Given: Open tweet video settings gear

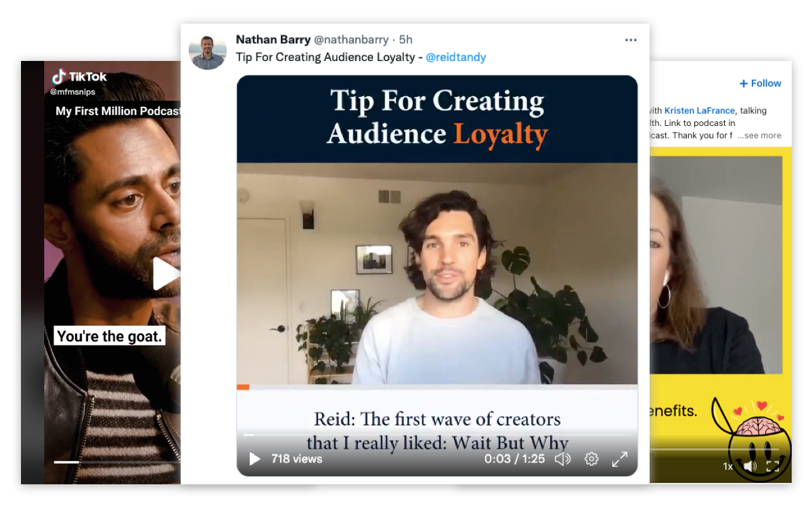Looking at the screenshot, I should pos(591,459).
